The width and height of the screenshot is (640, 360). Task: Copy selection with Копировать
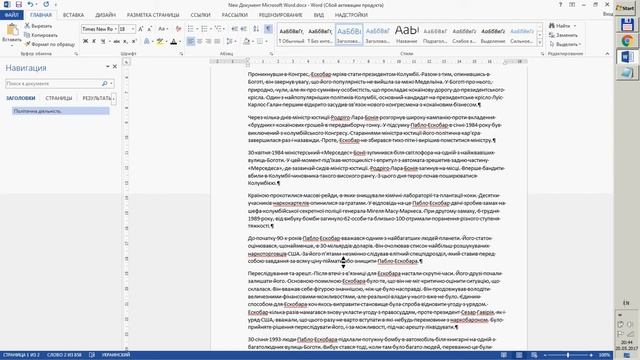(x=41, y=35)
